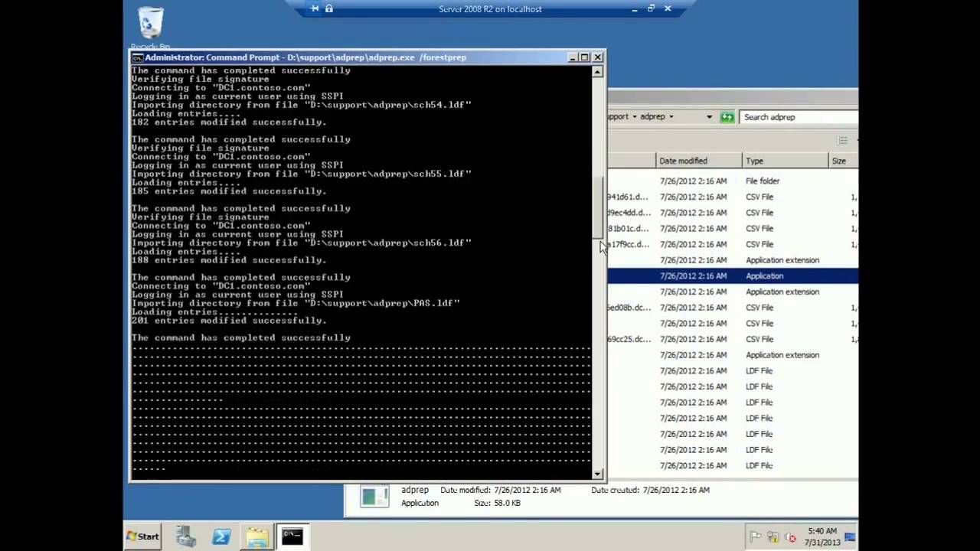
Task: Open the network tray icon
Action: [x=773, y=536]
